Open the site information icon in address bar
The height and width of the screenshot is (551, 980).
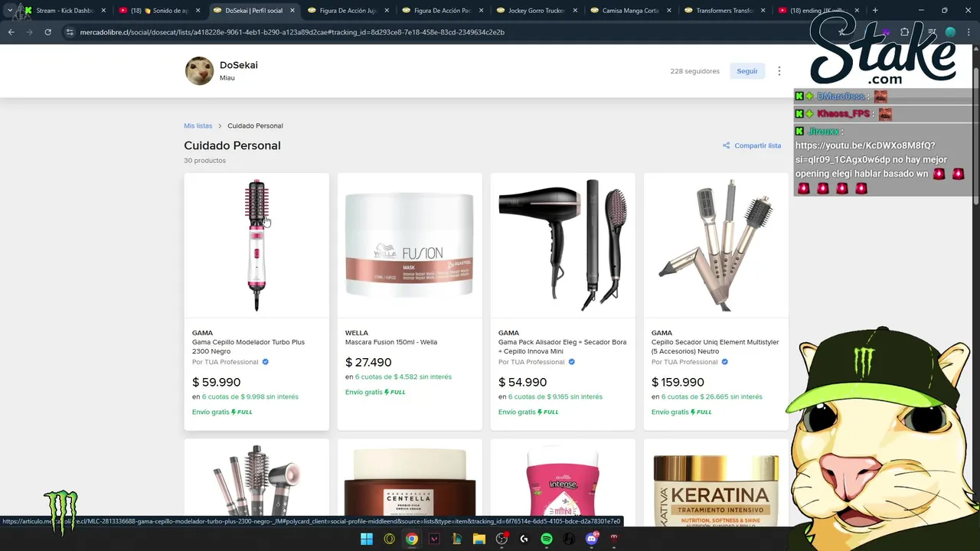(70, 32)
